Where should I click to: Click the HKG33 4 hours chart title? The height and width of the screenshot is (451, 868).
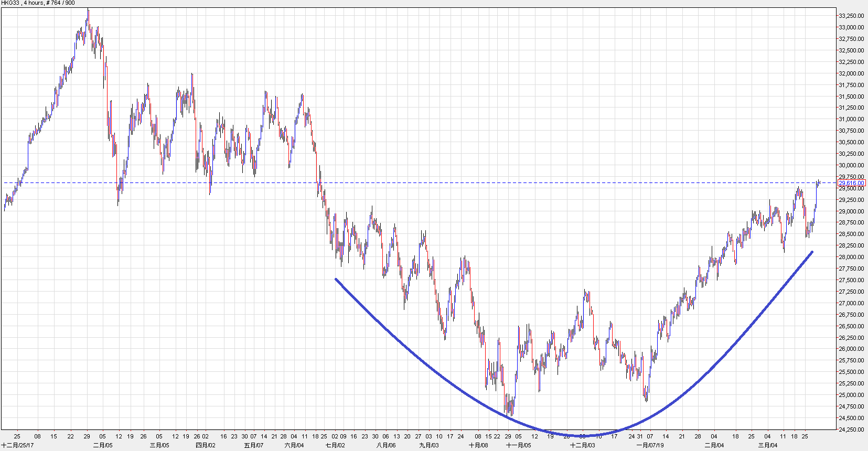click(x=38, y=3)
